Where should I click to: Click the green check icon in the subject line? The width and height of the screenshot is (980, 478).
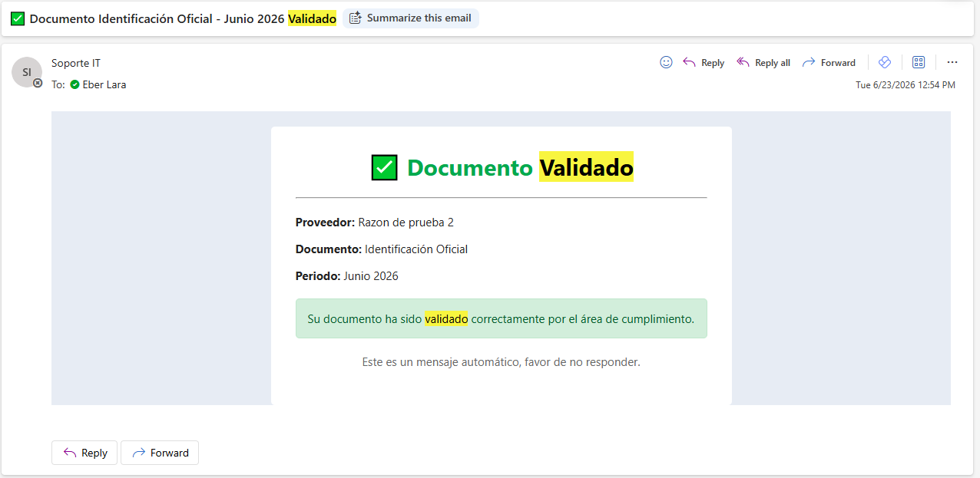tap(18, 18)
